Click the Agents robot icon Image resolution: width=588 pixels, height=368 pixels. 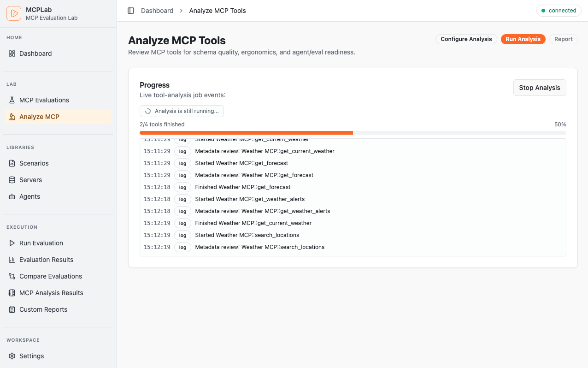12,196
